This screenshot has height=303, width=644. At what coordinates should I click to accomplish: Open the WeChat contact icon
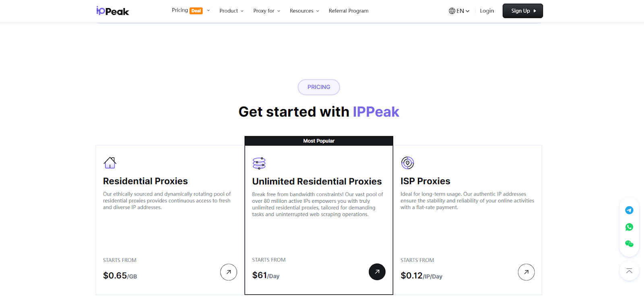[629, 244]
